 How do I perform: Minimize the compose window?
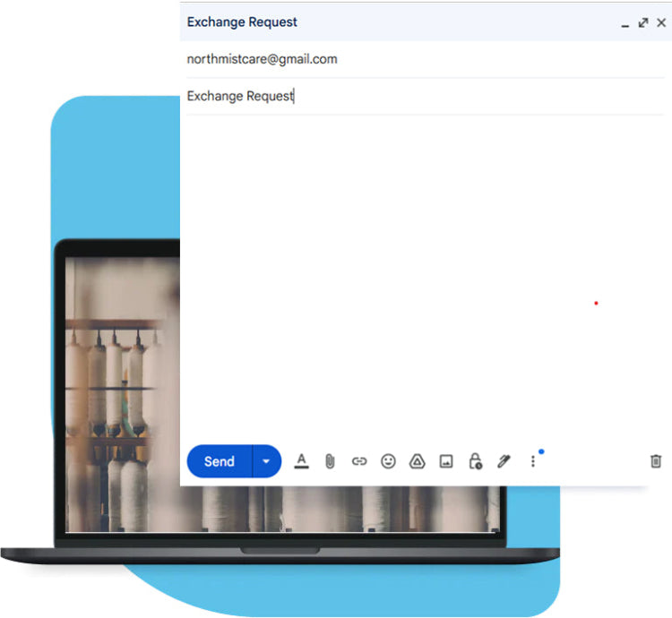tap(625, 23)
